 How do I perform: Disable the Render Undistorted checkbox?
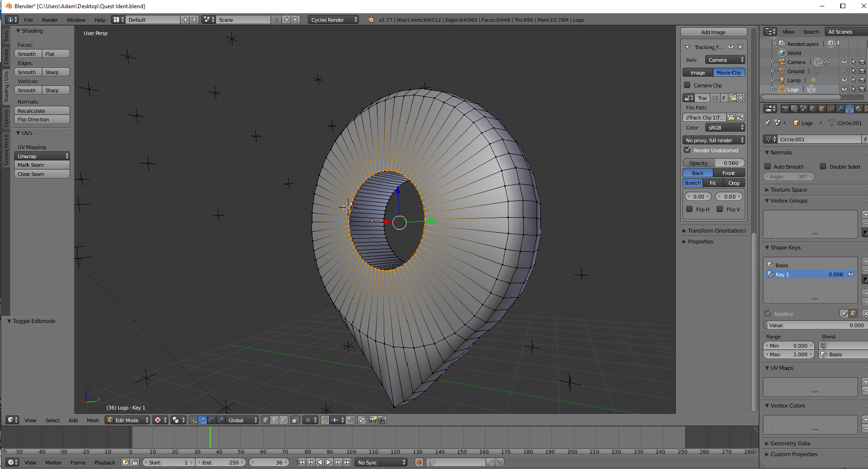687,150
